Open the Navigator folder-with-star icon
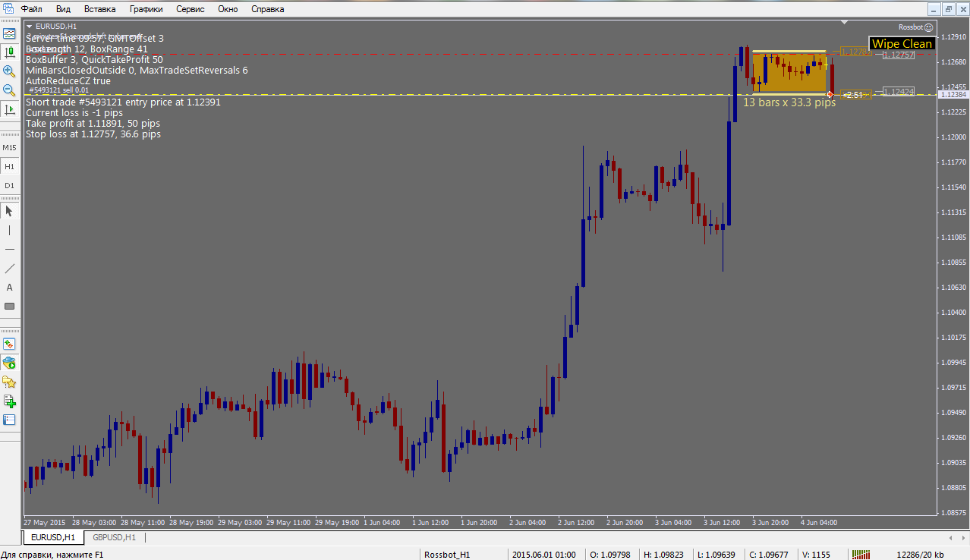This screenshot has height=560, width=970. point(9,382)
